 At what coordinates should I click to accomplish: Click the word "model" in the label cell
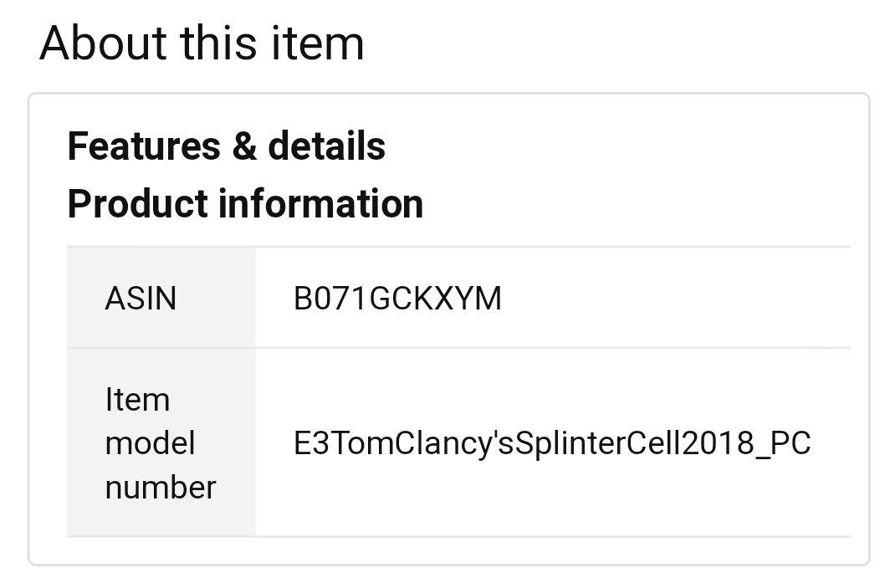point(150,443)
